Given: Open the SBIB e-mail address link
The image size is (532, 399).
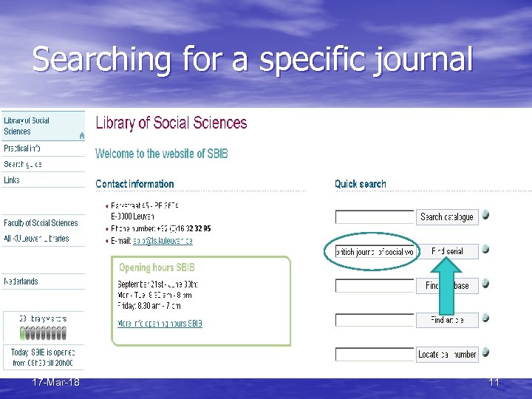Looking at the screenshot, I should pyautogui.click(x=163, y=241).
